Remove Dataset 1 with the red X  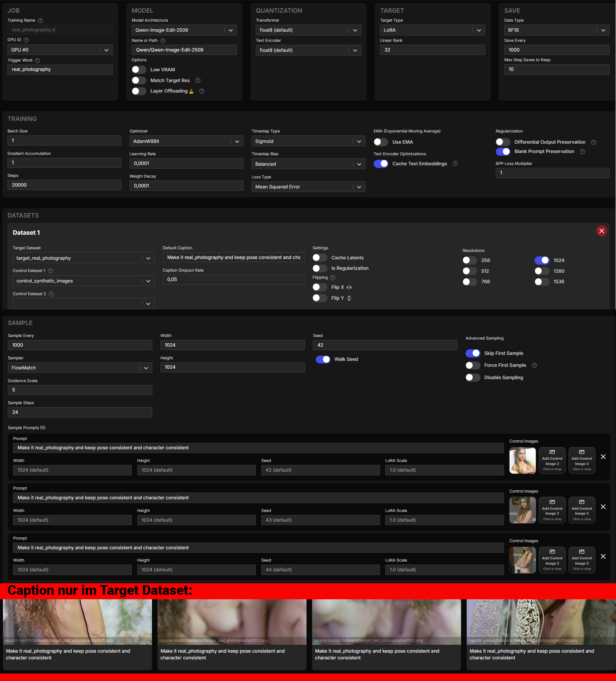tap(601, 231)
